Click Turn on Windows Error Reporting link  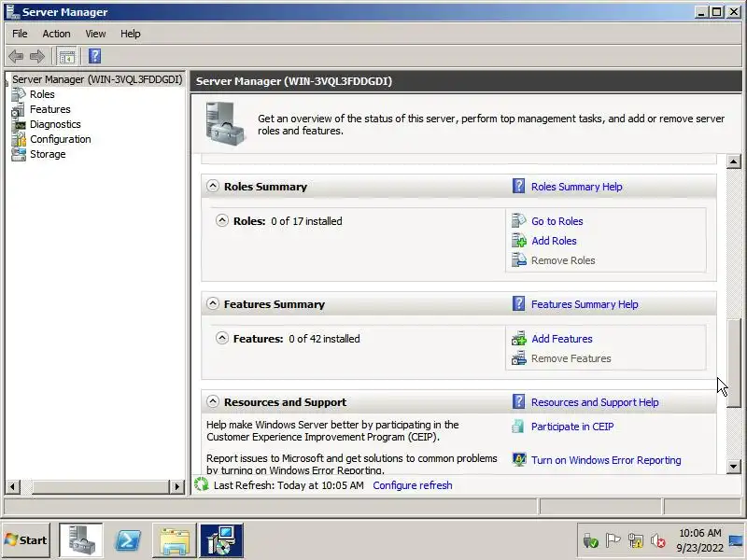click(606, 460)
